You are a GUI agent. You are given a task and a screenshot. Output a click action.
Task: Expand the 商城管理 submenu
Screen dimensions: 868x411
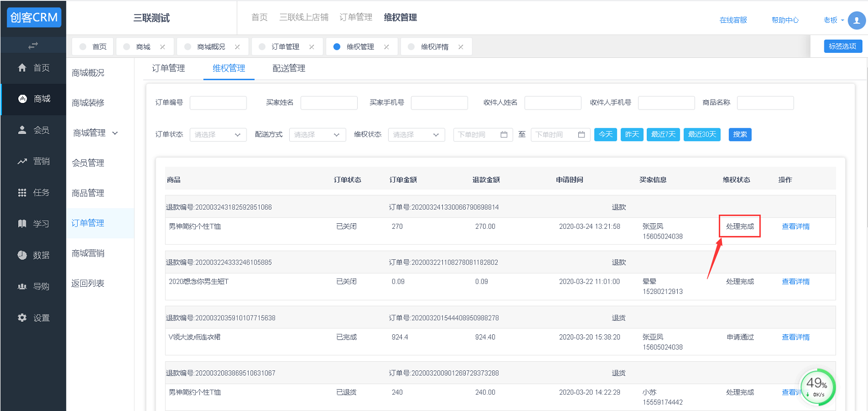tap(95, 133)
